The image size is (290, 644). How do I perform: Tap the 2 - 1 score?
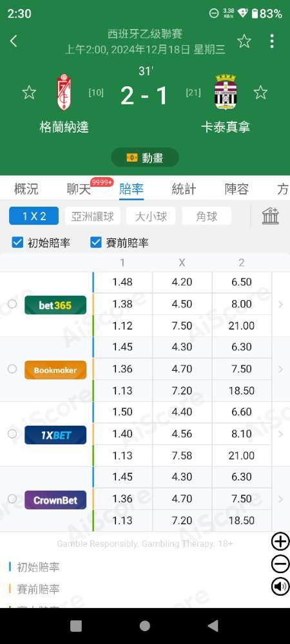coord(144,96)
